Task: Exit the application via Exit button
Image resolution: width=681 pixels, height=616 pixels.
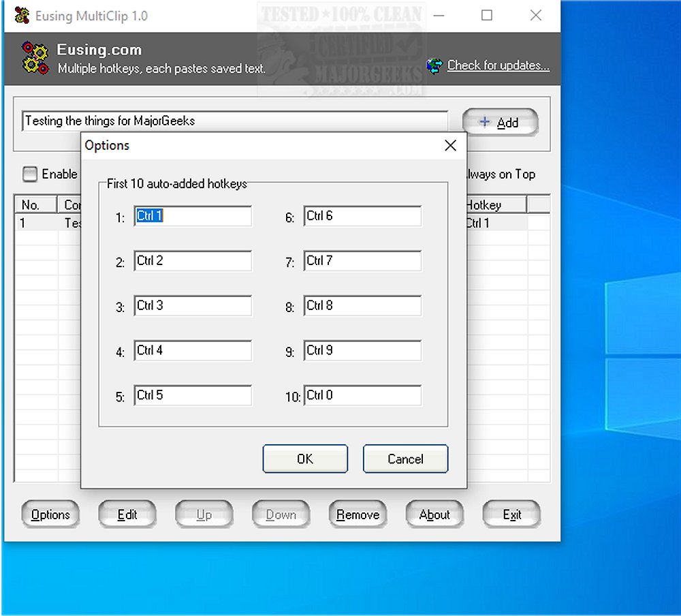Action: click(x=511, y=514)
